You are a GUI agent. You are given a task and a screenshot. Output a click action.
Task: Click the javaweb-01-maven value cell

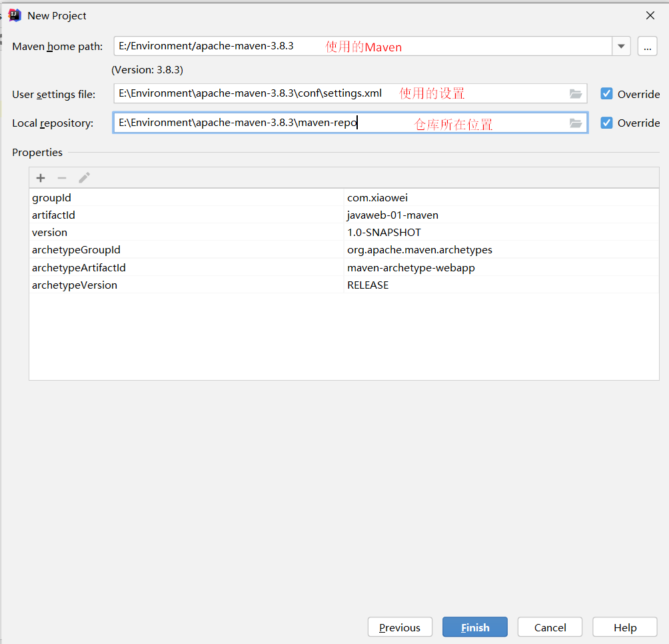pos(501,215)
